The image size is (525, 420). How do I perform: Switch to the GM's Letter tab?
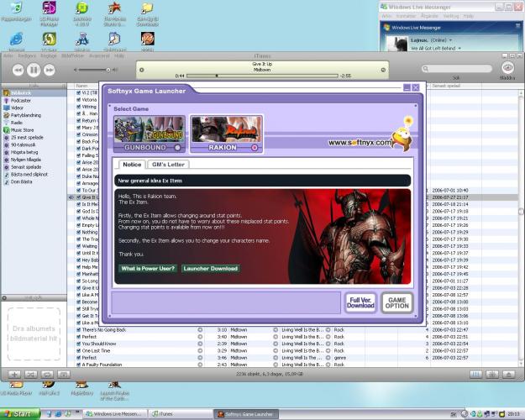click(x=169, y=165)
